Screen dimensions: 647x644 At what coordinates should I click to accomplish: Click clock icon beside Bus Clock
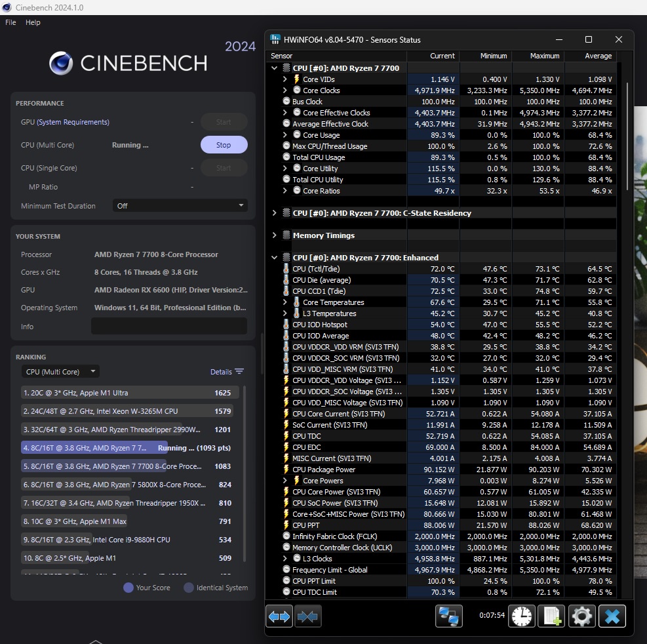[x=286, y=101]
